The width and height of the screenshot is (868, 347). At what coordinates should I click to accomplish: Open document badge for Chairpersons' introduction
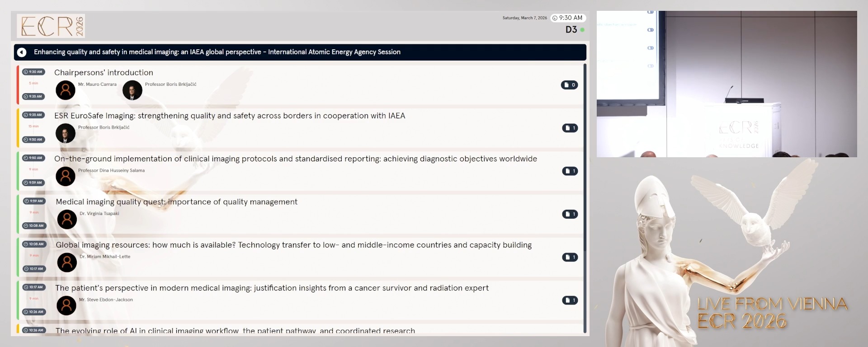[569, 85]
